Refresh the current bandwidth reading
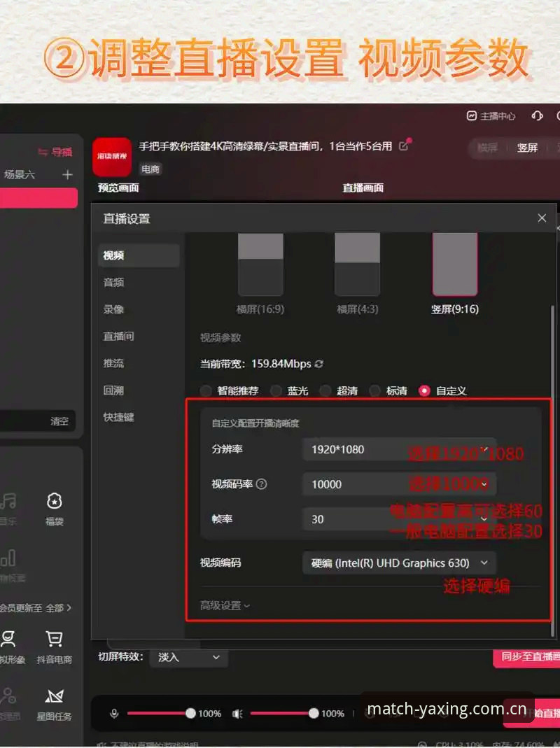This screenshot has width=560, height=748. [x=319, y=364]
